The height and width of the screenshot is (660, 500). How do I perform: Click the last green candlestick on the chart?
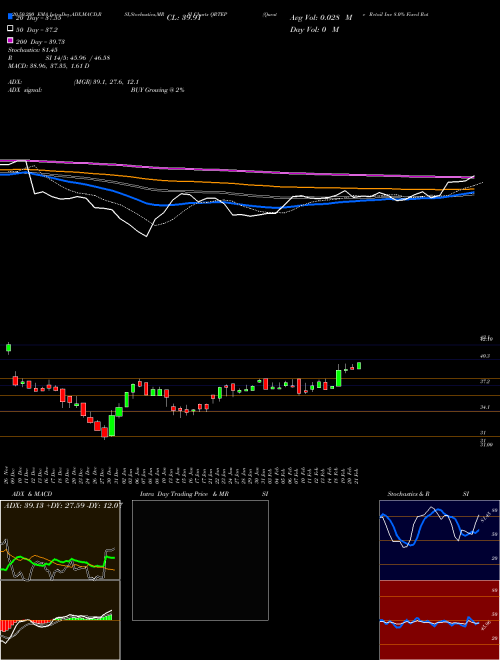[x=359, y=366]
